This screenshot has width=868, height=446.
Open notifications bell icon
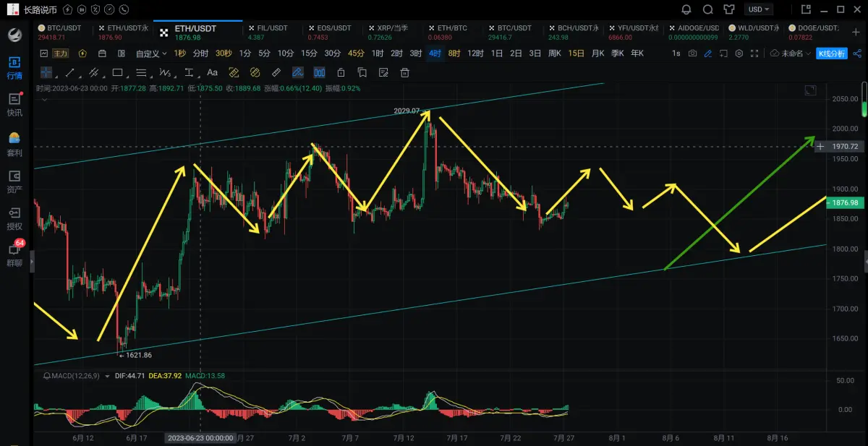[x=686, y=9]
